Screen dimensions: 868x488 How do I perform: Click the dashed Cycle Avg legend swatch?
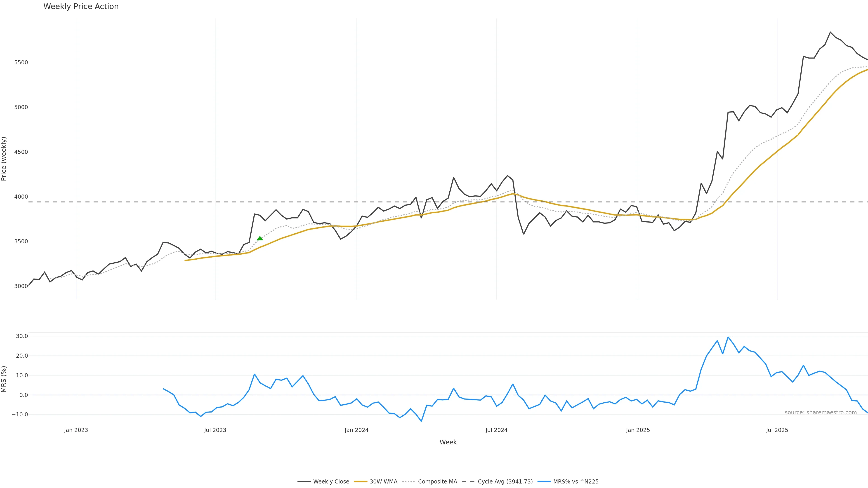tap(468, 482)
